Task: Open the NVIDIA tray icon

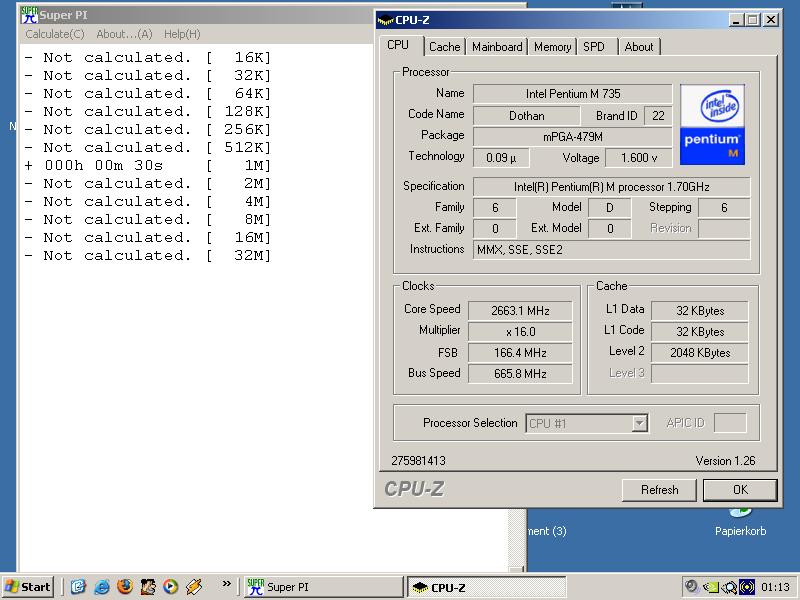Action: (710, 587)
